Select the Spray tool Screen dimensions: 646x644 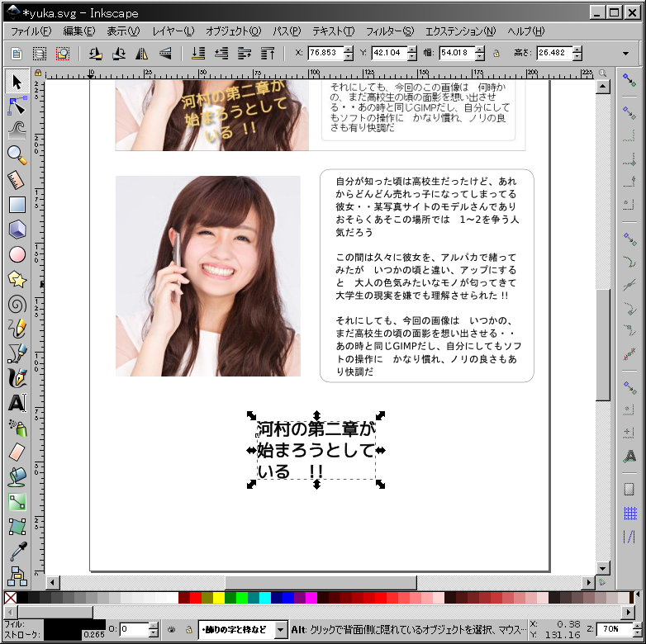click(17, 428)
